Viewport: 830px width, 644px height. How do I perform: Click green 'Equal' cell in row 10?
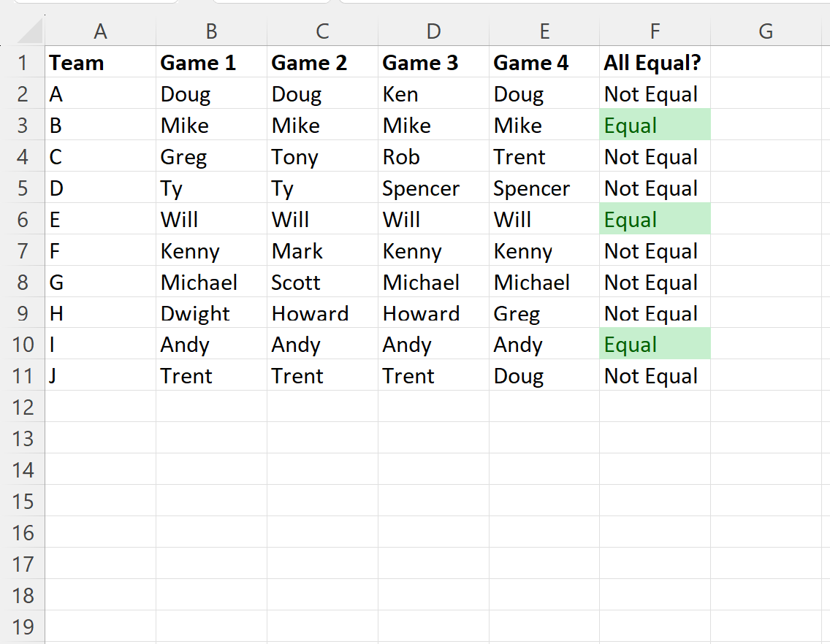[655, 345]
